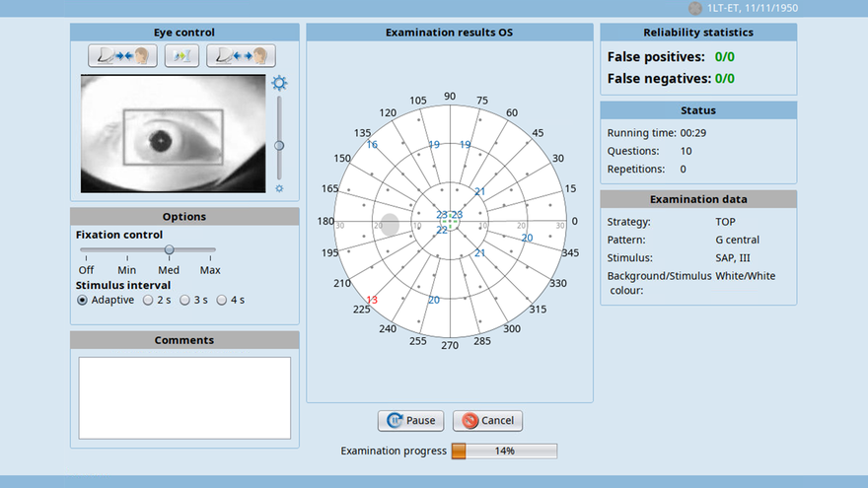Click the Options panel header

pyautogui.click(x=184, y=216)
